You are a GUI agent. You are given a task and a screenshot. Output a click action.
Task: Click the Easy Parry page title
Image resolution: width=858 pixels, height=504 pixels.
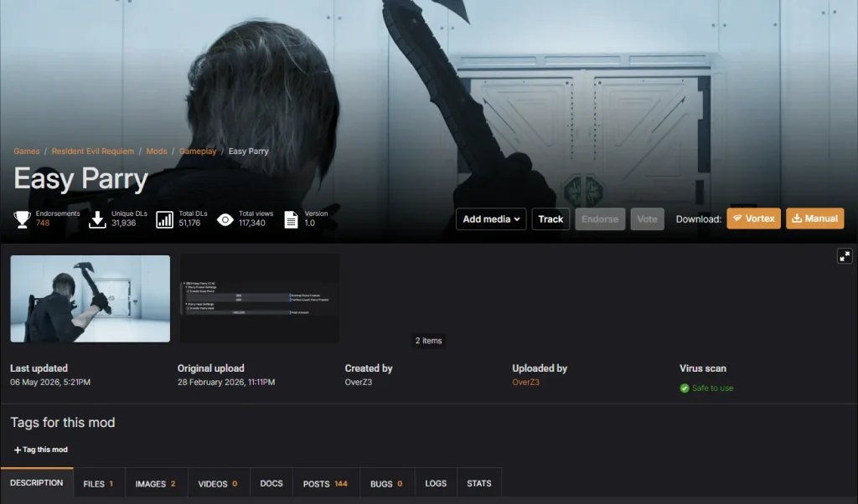point(81,178)
